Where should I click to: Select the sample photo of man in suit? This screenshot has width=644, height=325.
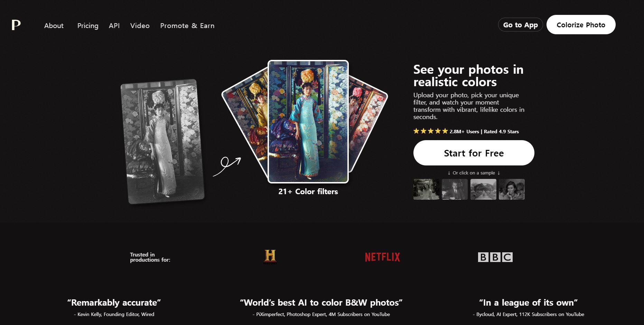point(455,189)
